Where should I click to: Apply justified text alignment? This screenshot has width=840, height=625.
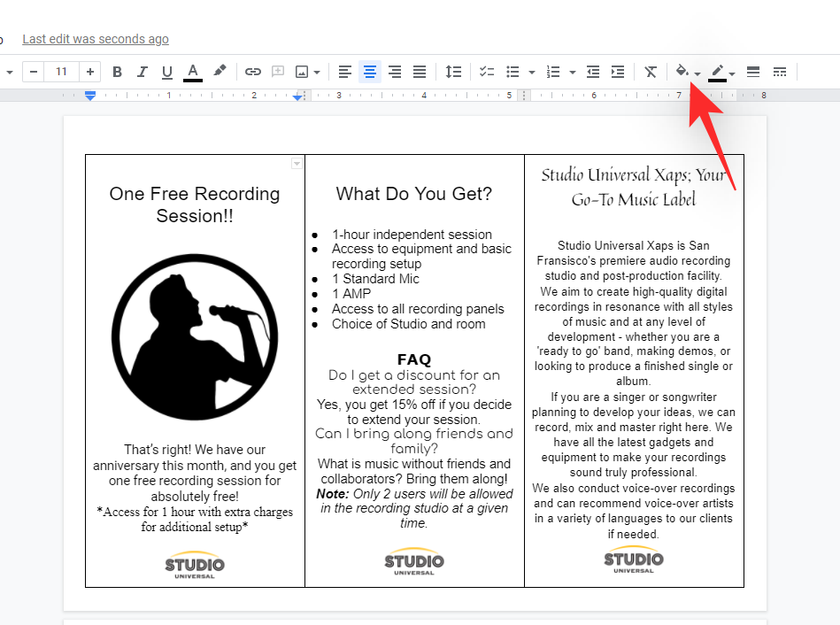(x=420, y=72)
